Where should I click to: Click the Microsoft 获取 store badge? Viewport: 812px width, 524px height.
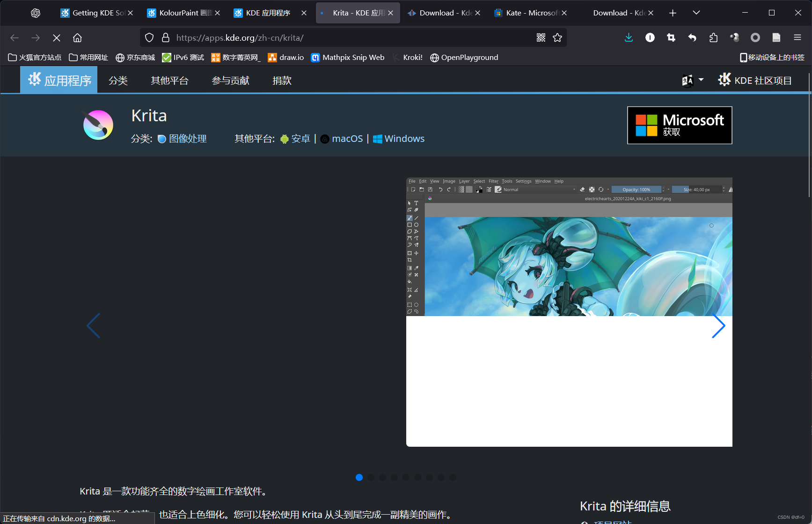(x=679, y=125)
